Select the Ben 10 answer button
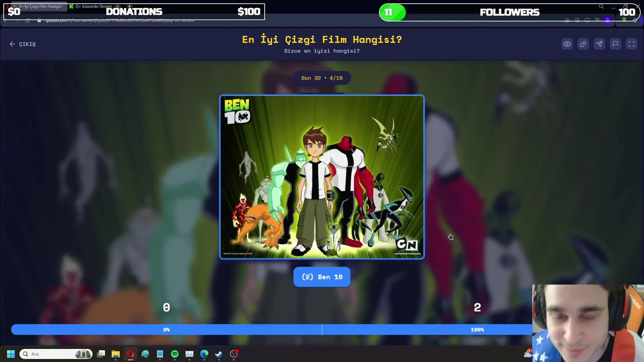 322,277
